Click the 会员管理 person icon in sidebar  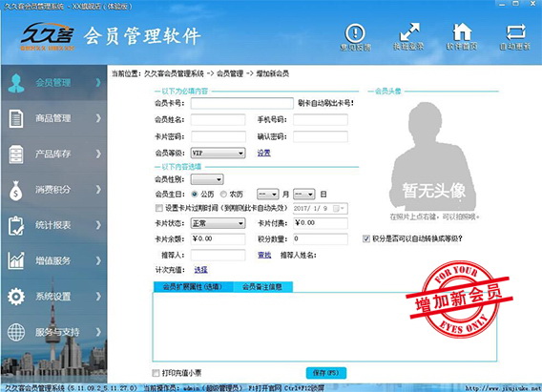click(16, 83)
